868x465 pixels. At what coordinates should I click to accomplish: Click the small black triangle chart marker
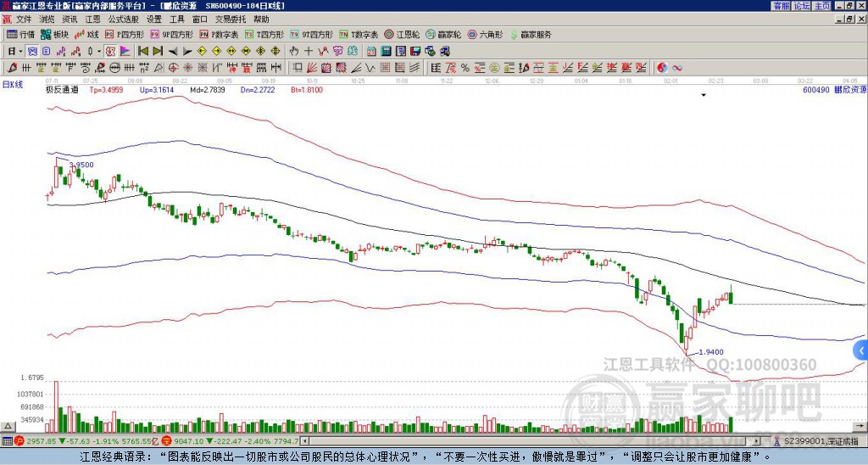pos(704,95)
